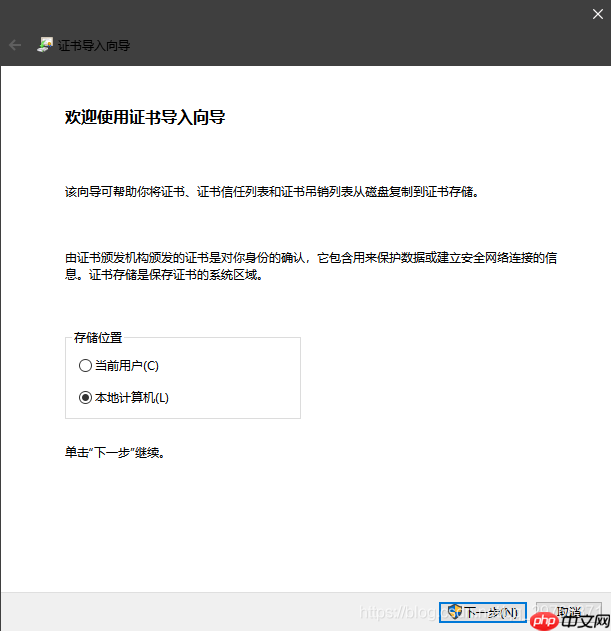
Task: Click the 存储位置 group label
Action: click(x=98, y=337)
